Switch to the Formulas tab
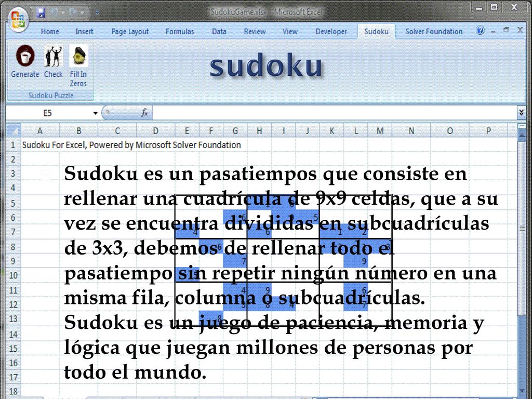 (179, 32)
